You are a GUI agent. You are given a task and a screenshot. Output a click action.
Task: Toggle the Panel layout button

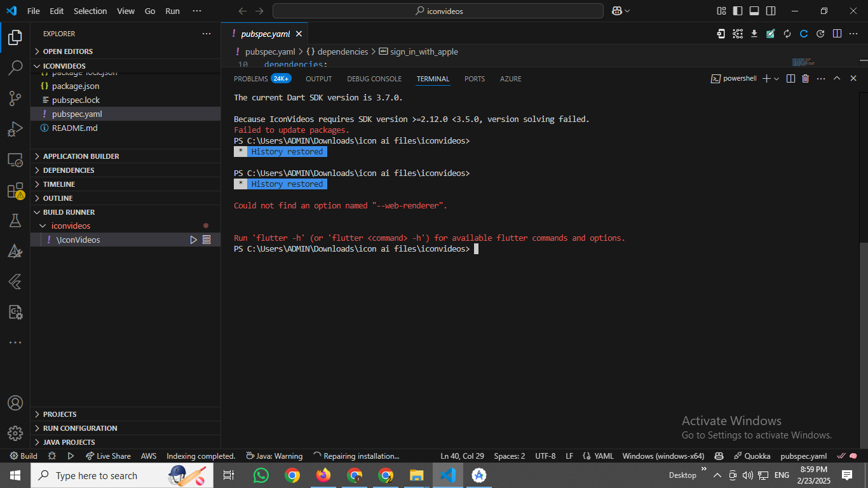click(754, 11)
